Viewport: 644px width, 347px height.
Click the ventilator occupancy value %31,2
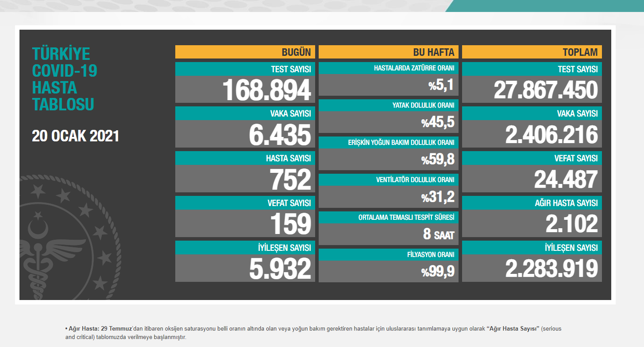[x=438, y=197]
